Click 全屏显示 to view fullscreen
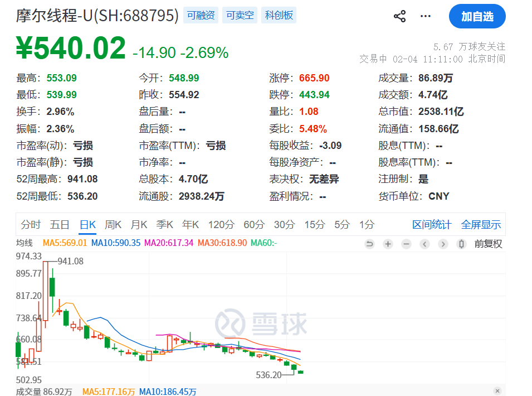This screenshot has width=532, height=396. pyautogui.click(x=481, y=225)
